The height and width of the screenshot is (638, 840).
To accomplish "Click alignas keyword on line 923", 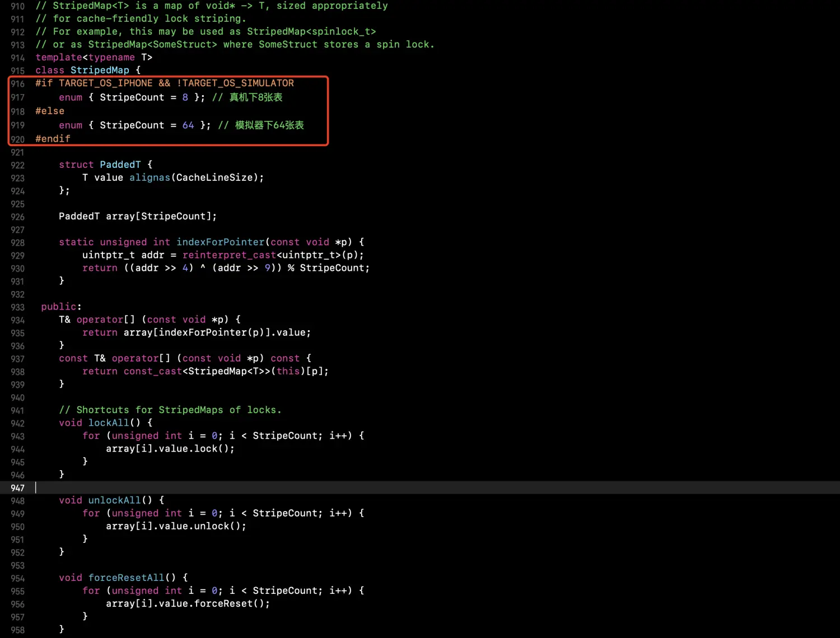I will pos(150,177).
